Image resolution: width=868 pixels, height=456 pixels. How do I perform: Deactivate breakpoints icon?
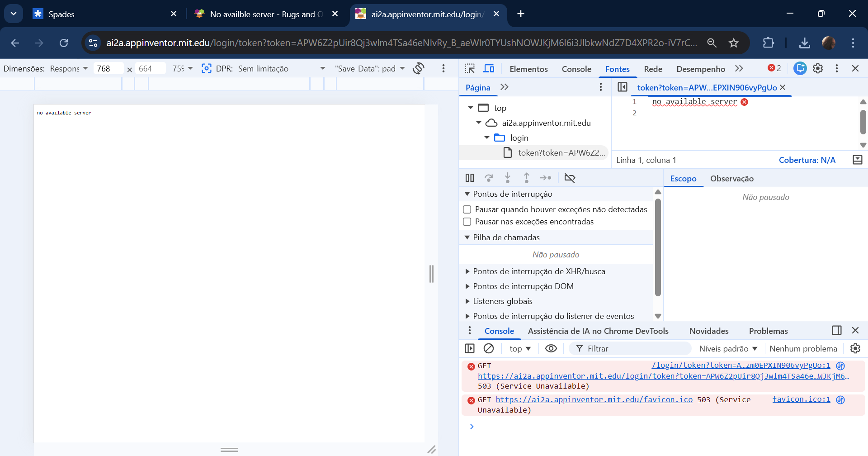(x=570, y=178)
